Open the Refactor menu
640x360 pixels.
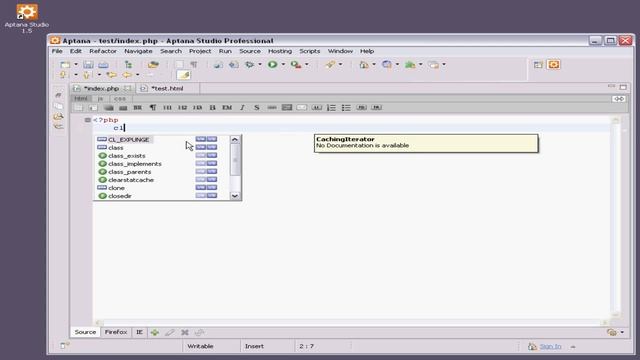103,51
